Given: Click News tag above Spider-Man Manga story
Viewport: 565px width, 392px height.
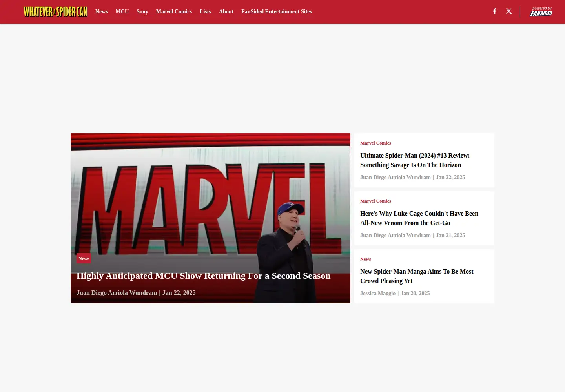Looking at the screenshot, I should click(x=365, y=259).
